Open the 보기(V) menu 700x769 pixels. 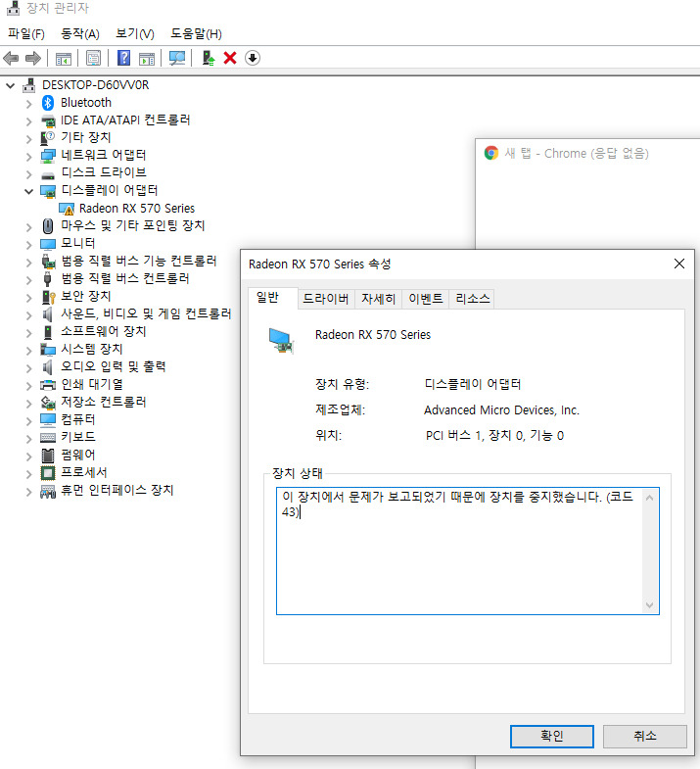point(135,33)
